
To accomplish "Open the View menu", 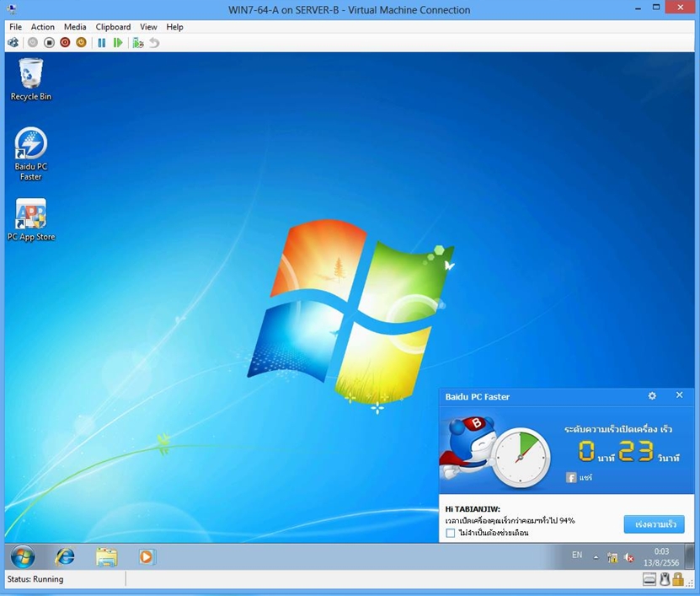I will 148,27.
